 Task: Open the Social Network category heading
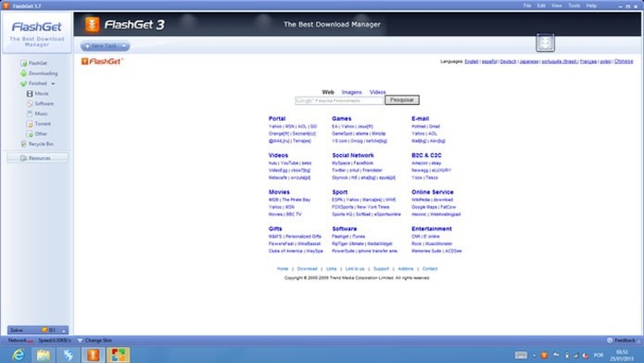[x=353, y=155]
